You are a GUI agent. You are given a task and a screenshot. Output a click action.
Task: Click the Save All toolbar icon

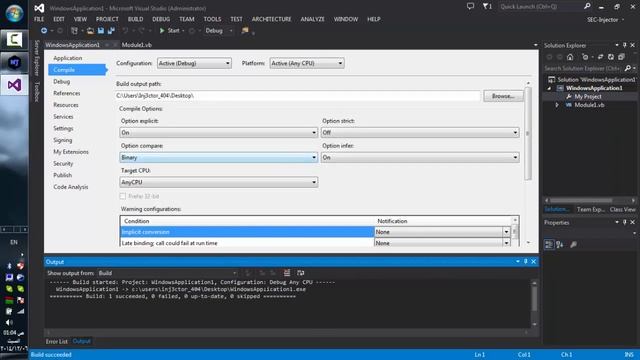[111, 31]
